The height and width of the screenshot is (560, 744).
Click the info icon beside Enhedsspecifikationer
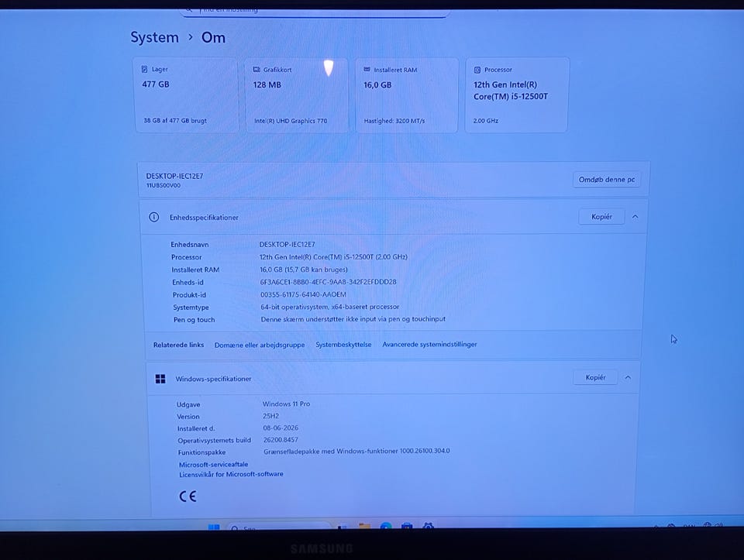153,217
